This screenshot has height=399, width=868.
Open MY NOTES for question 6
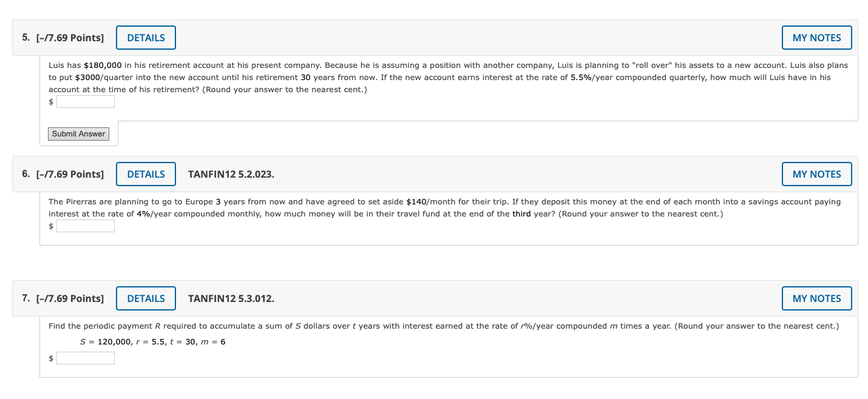816,174
